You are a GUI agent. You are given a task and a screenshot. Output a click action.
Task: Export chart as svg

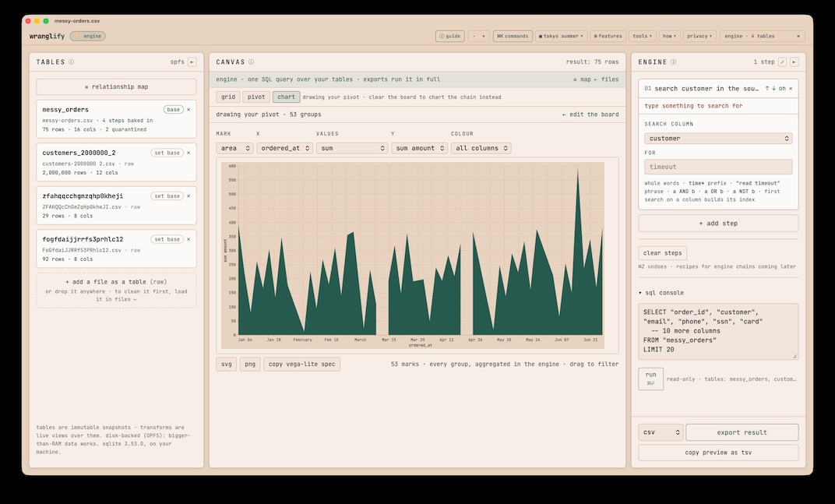[x=227, y=364]
